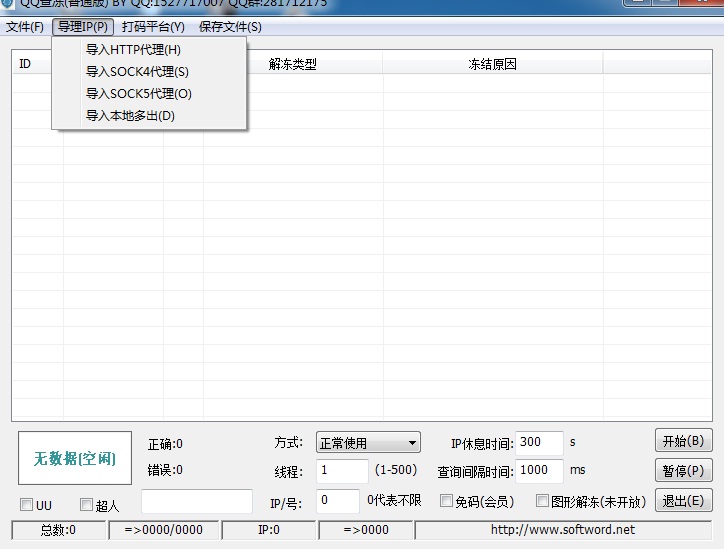Click the 错误:0 counter label
Viewport: 724px width, 549px height.
(x=165, y=470)
